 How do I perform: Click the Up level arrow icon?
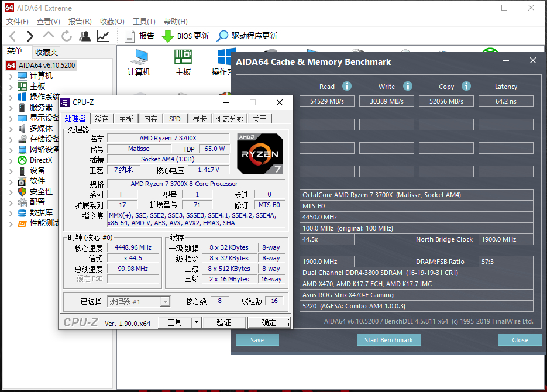pyautogui.click(x=49, y=35)
